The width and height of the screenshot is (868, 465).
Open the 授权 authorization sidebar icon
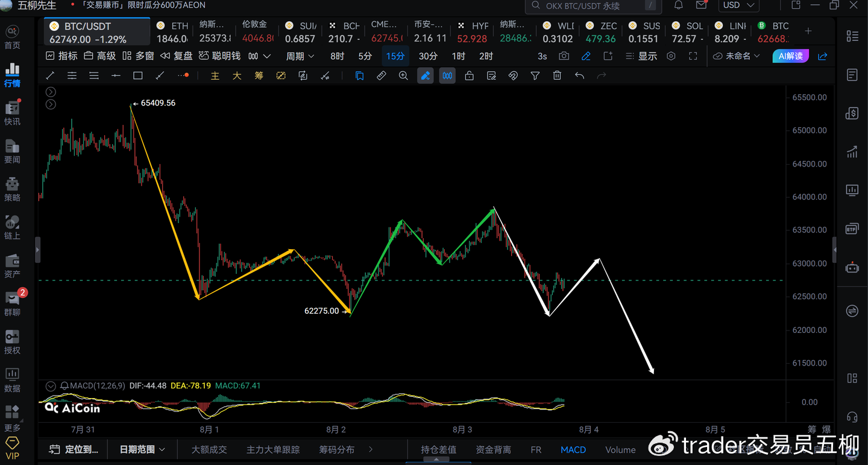pos(12,342)
